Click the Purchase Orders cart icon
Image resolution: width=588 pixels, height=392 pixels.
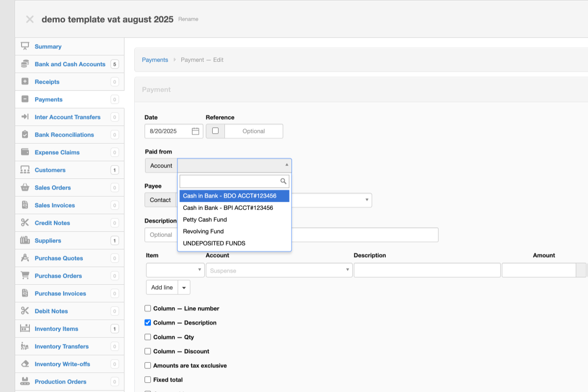(25, 276)
